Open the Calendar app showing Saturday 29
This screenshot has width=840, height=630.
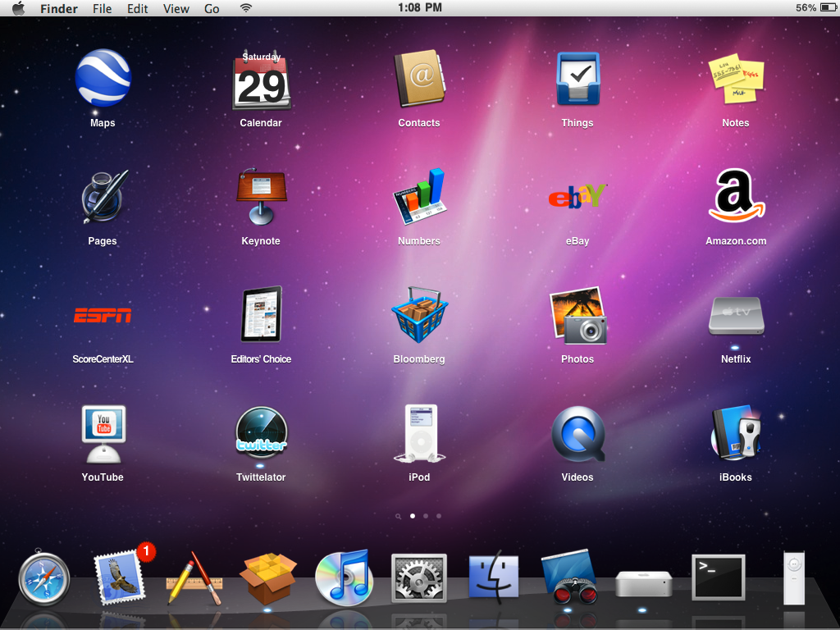click(x=261, y=80)
